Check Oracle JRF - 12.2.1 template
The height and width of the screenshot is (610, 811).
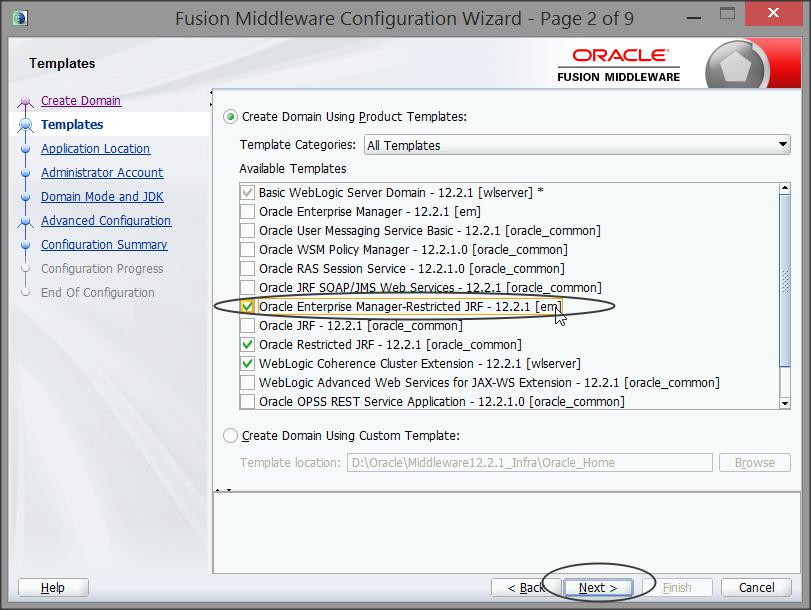248,326
